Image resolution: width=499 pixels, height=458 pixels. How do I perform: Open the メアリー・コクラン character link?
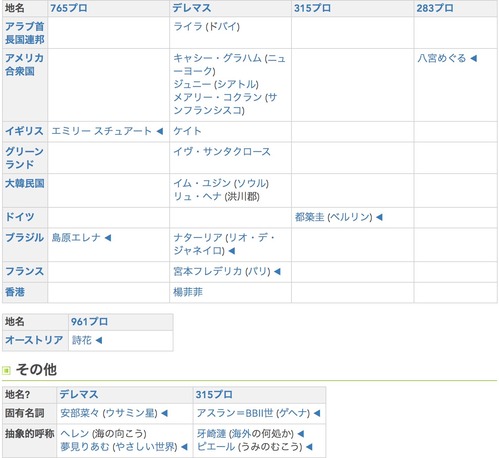218,97
